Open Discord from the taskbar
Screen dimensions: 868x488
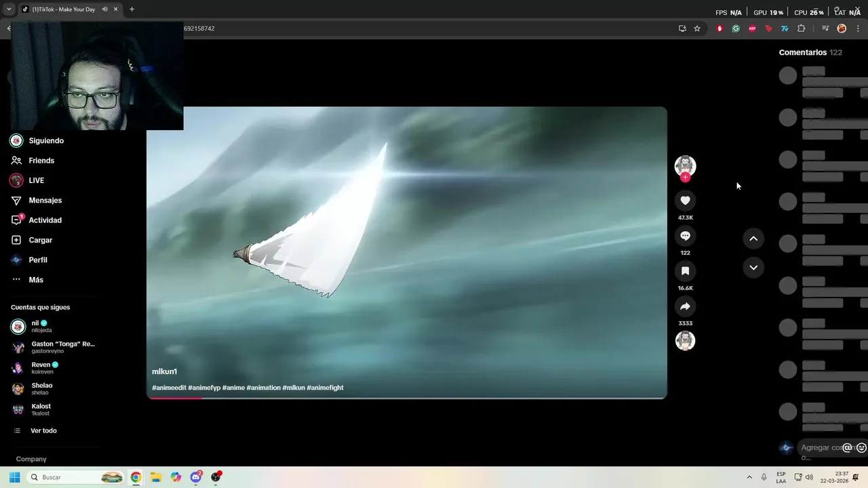coord(196,477)
